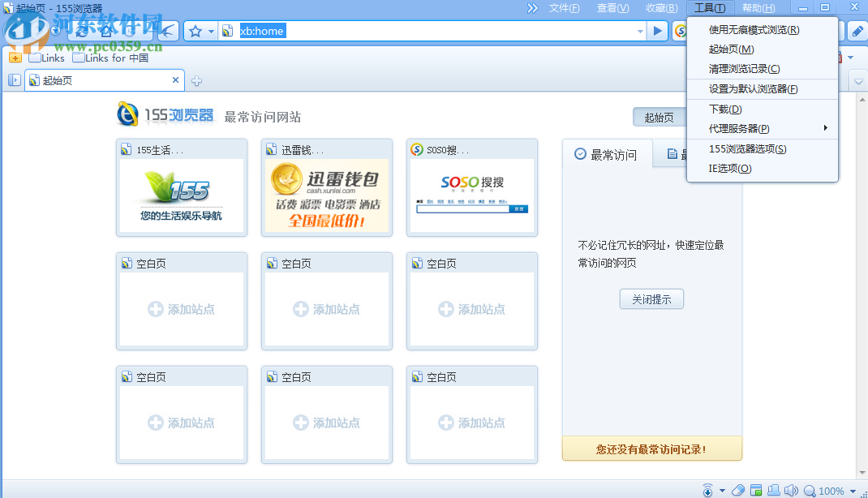The height and width of the screenshot is (498, 868).
Task: Select the 起始页 browser tab
Action: coord(105,80)
